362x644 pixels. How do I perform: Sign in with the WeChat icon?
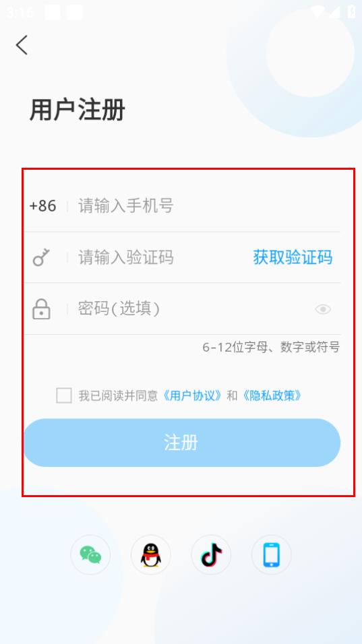[x=90, y=554]
